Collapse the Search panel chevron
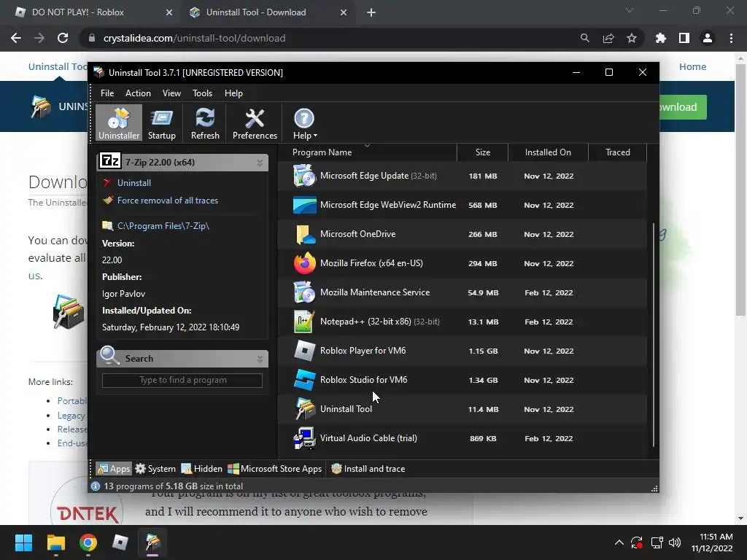 [x=260, y=359]
